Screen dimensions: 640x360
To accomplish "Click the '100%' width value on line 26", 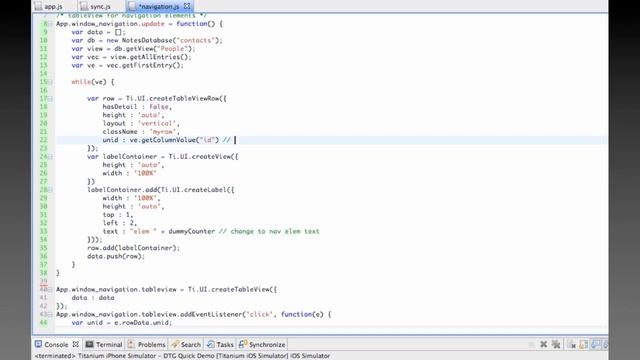I will tap(145, 173).
